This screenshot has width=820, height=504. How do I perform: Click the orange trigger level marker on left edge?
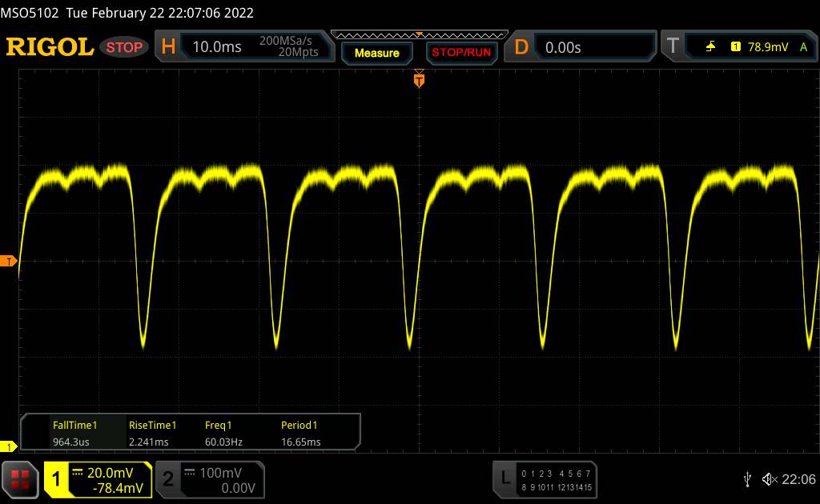(9, 262)
